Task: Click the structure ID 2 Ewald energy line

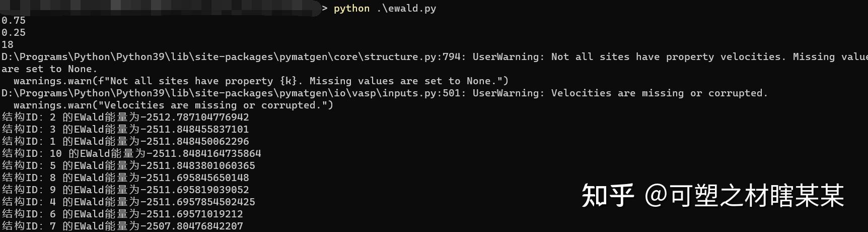Action: [125, 117]
